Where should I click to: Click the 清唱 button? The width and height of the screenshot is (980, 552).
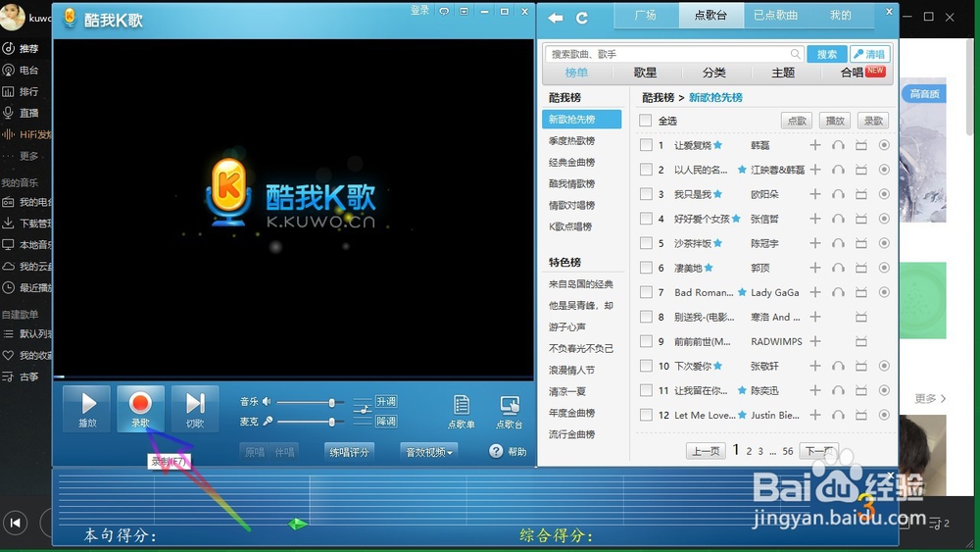point(869,54)
